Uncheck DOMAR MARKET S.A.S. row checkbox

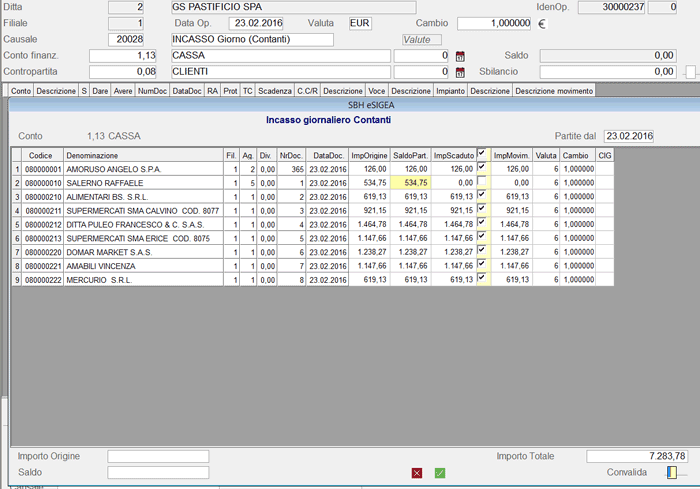pyautogui.click(x=482, y=250)
